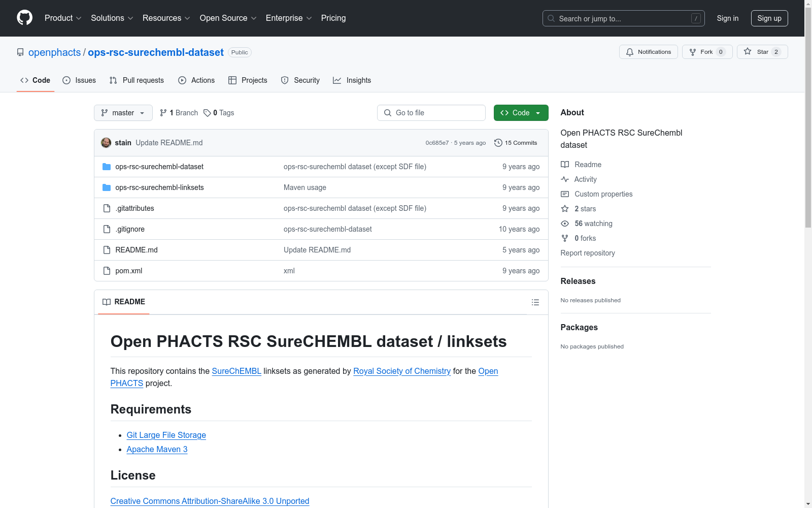The width and height of the screenshot is (812, 508).
Task: Open the Packages heading link
Action: pos(579,327)
